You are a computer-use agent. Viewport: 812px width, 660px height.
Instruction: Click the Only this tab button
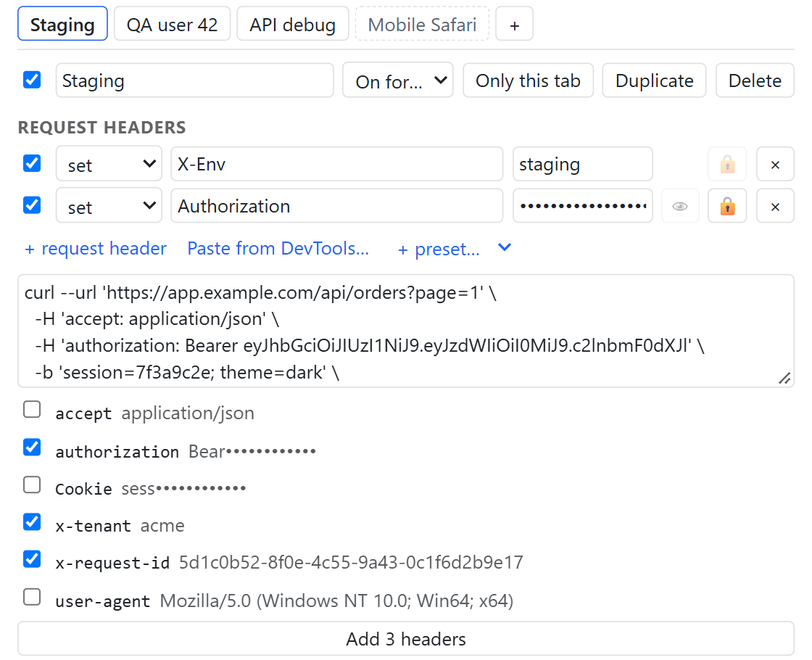pyautogui.click(x=529, y=81)
